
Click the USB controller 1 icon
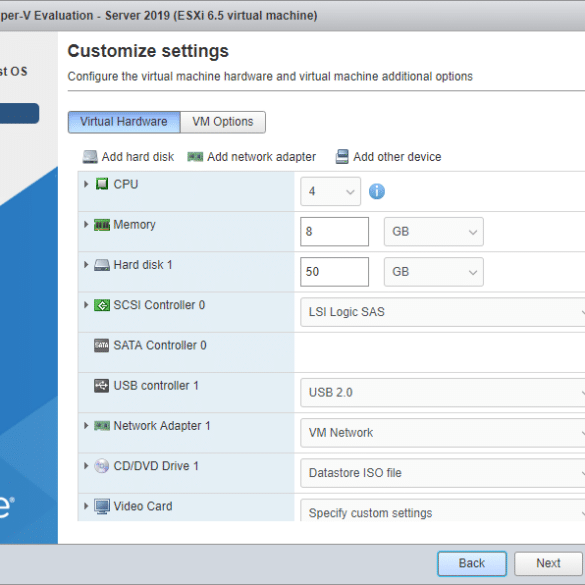pyautogui.click(x=101, y=386)
